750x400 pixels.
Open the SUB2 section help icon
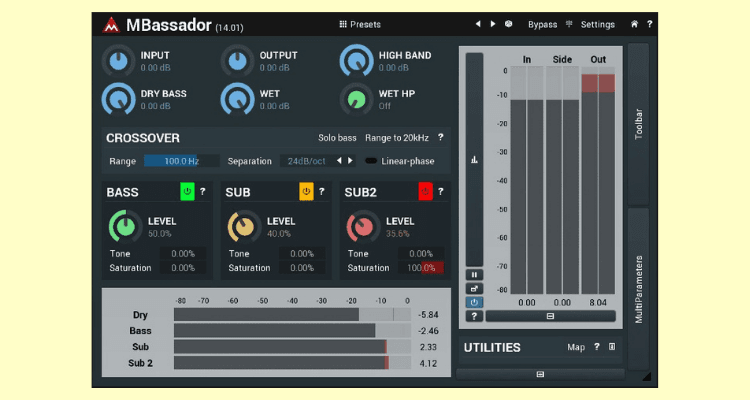point(441,191)
